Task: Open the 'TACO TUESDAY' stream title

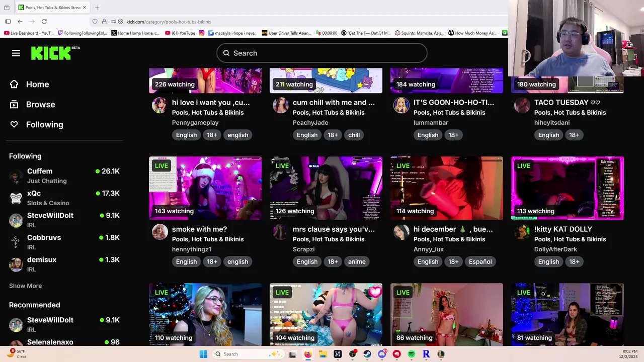Action: (567, 102)
